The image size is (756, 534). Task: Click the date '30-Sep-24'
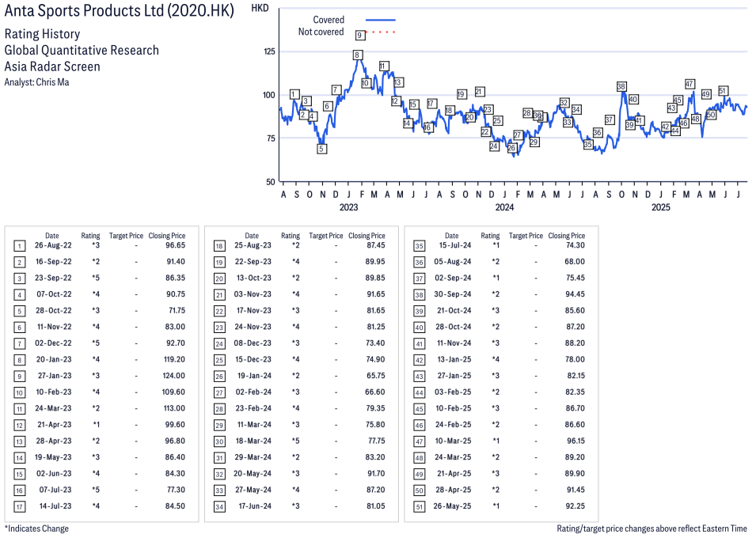[x=454, y=294]
